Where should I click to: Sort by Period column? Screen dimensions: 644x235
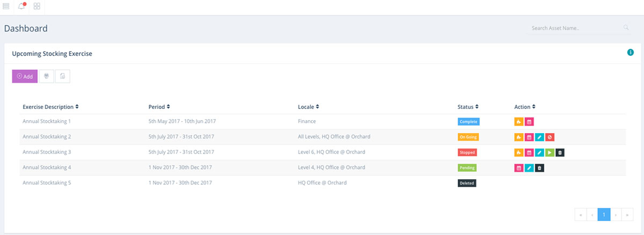[x=159, y=107]
